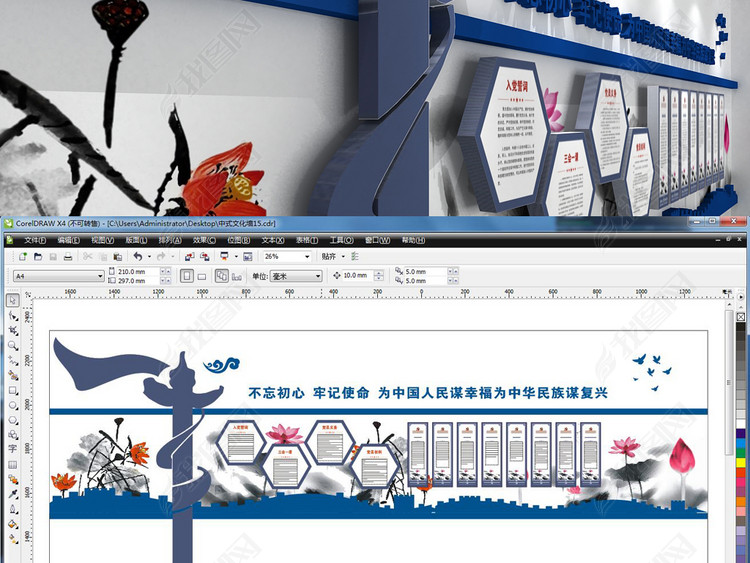Open the 文件 (File) menu

pos(35,241)
